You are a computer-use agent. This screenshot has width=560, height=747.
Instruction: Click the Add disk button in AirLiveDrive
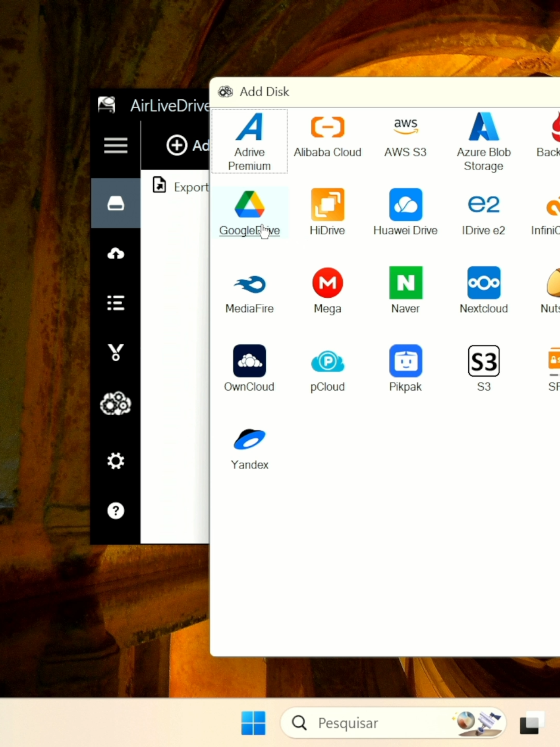point(188,145)
